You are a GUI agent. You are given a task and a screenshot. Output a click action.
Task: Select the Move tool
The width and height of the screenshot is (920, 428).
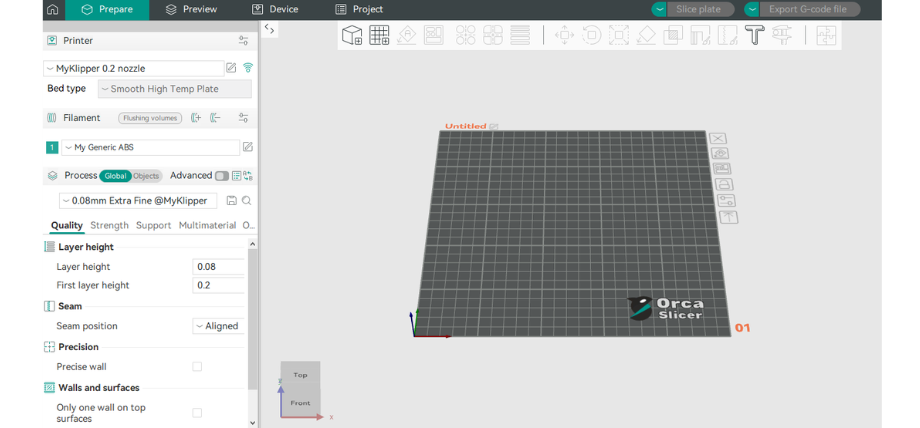(564, 35)
